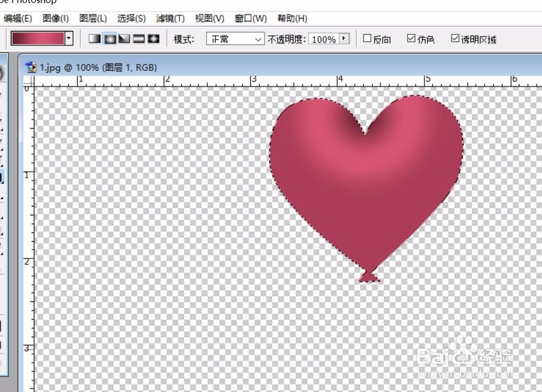Open the 选择(S) menu
This screenshot has width=542, height=392.
click(x=131, y=18)
